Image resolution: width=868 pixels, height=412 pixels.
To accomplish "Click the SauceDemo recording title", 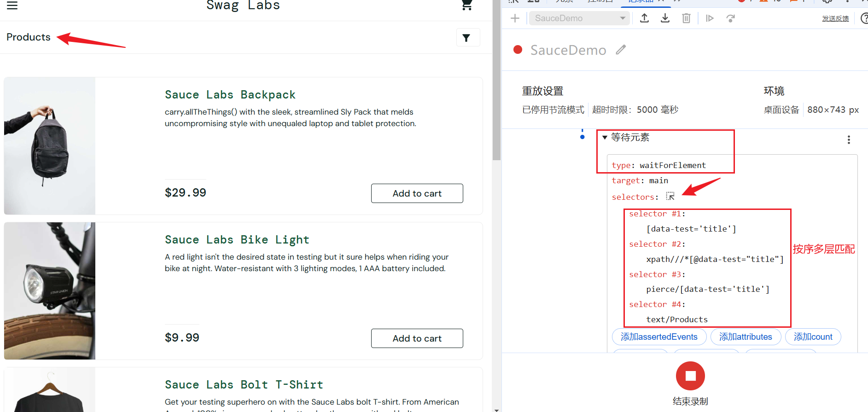I will pyautogui.click(x=568, y=50).
